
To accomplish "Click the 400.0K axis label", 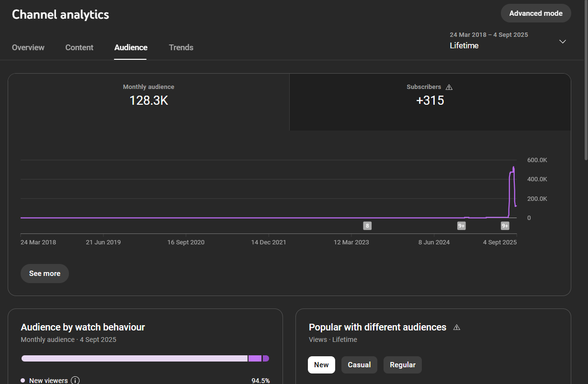I will tap(537, 179).
